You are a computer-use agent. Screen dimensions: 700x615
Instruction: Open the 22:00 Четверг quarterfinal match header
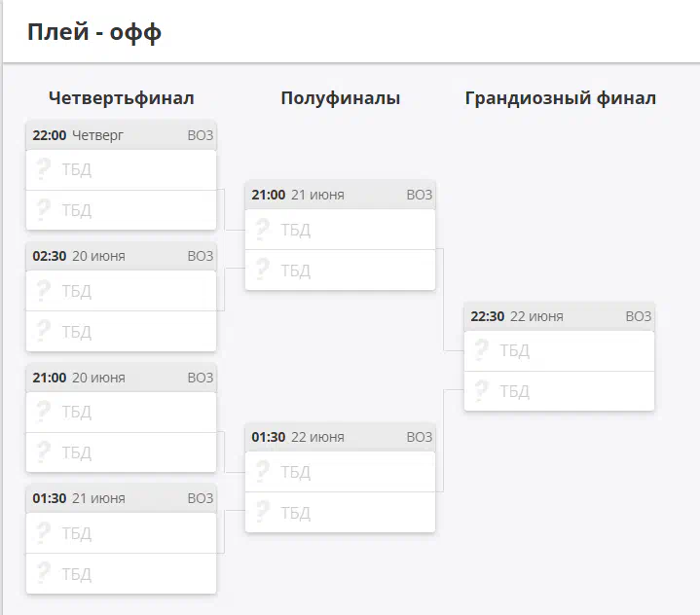click(x=122, y=135)
